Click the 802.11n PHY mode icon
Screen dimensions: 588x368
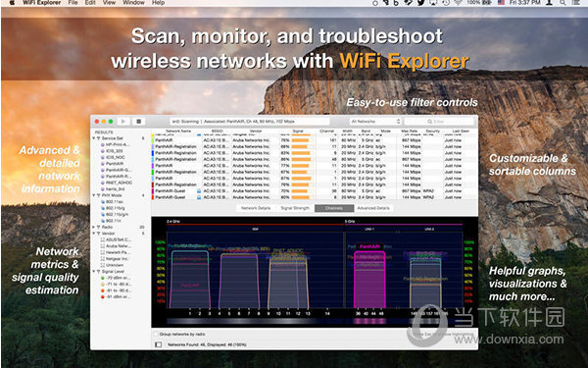pos(103,221)
